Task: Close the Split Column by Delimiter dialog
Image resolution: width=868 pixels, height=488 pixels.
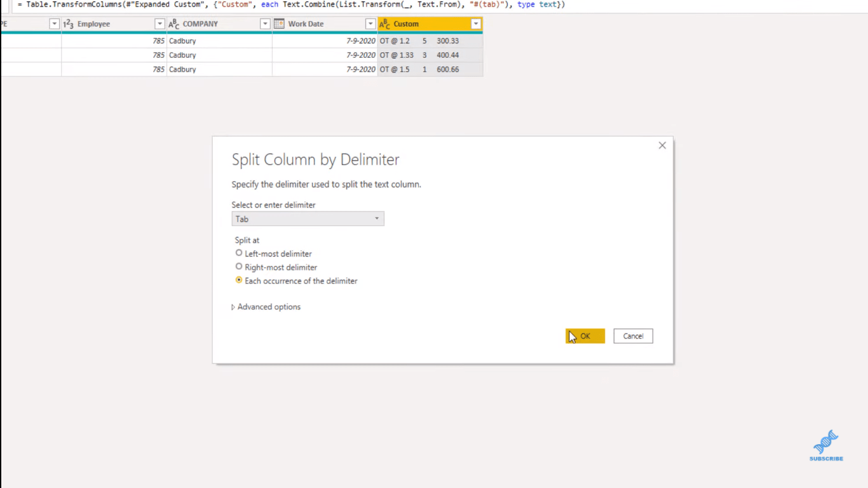Action: 662,146
